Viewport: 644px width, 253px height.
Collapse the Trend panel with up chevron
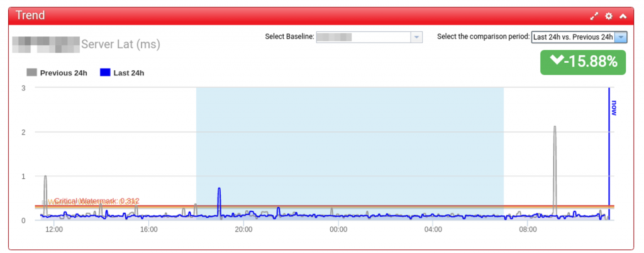click(x=623, y=16)
